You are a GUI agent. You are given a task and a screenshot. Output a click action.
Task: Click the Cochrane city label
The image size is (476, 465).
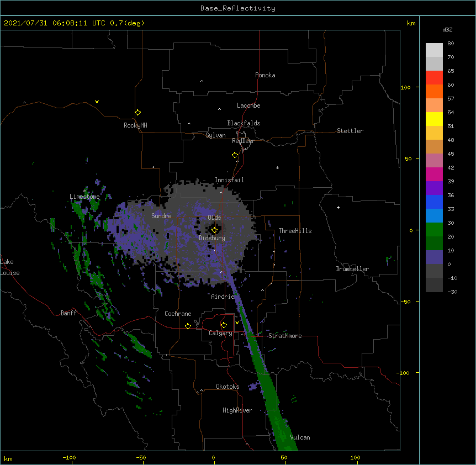pos(178,314)
